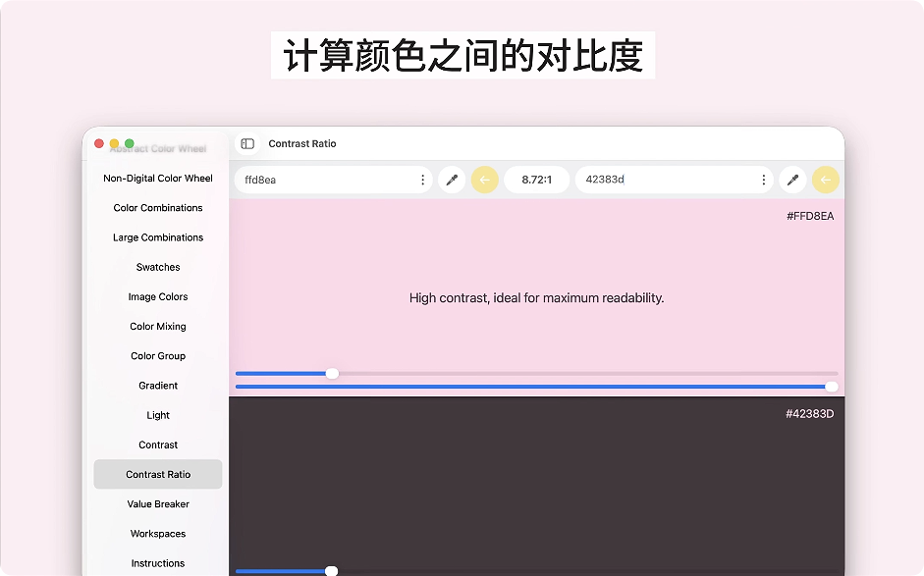Viewport: 924px width, 576px height.
Task: Select the right eyedropper color picker
Action: [792, 180]
